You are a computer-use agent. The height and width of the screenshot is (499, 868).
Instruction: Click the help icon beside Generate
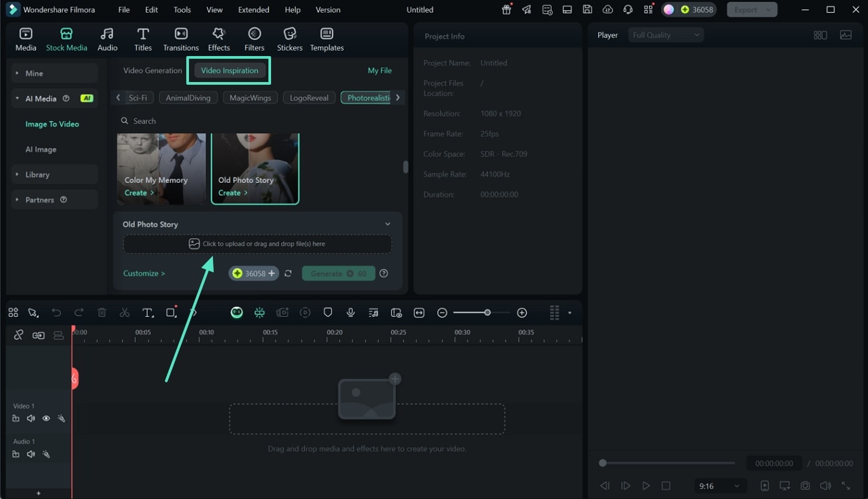click(383, 274)
